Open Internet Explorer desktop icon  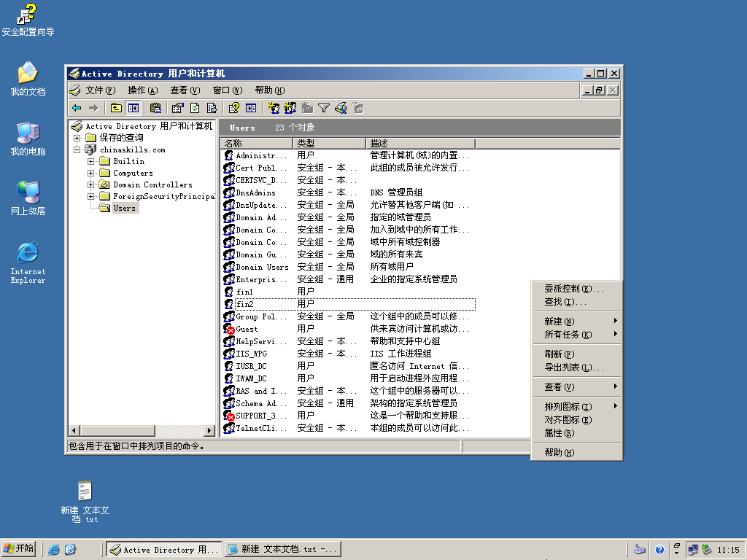click(28, 262)
